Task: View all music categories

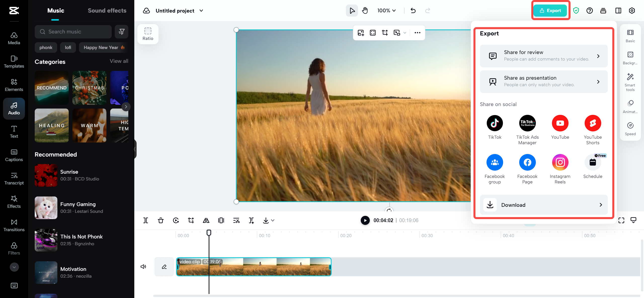Action: (x=118, y=61)
